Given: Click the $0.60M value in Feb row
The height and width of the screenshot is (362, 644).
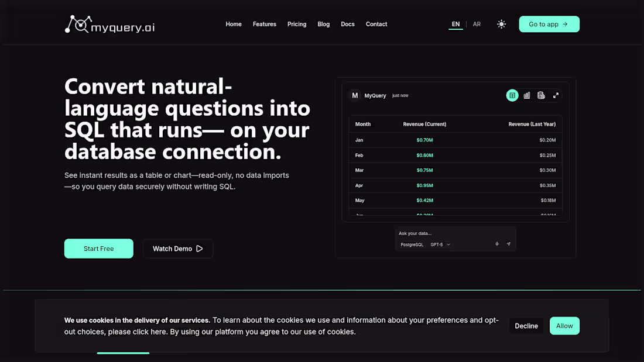Looking at the screenshot, I should [424, 155].
